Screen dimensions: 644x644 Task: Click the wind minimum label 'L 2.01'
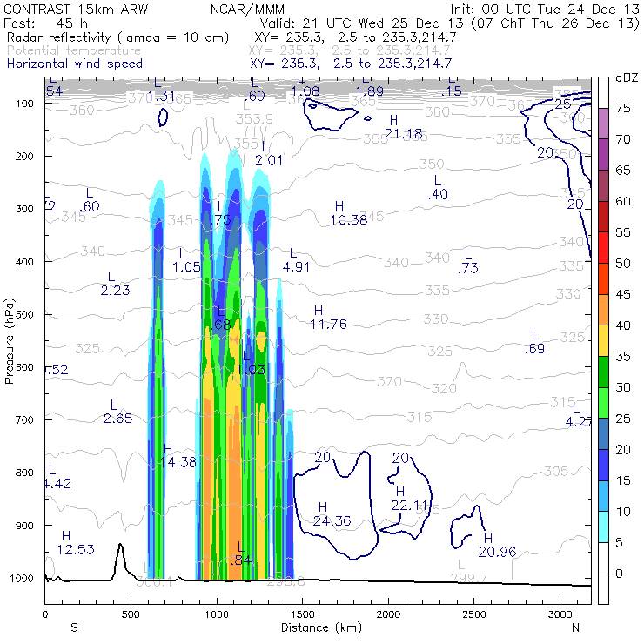click(x=269, y=154)
